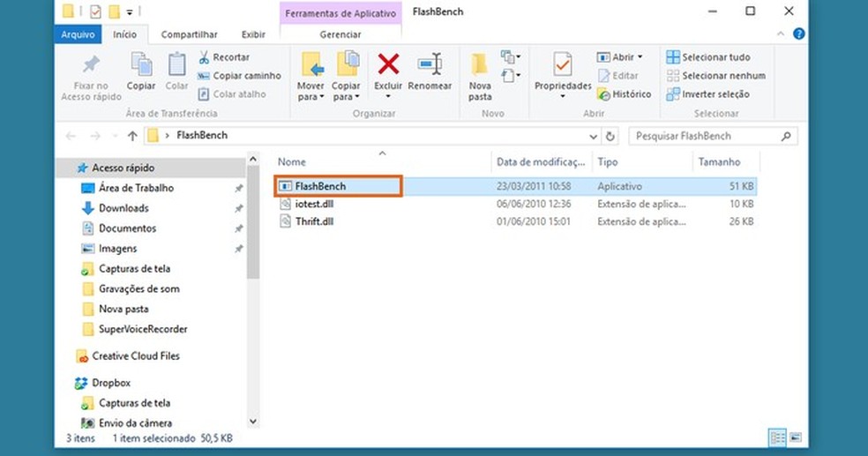This screenshot has width=868, height=456.
Task: Switch to large icons view in the status bar
Action: [796, 437]
